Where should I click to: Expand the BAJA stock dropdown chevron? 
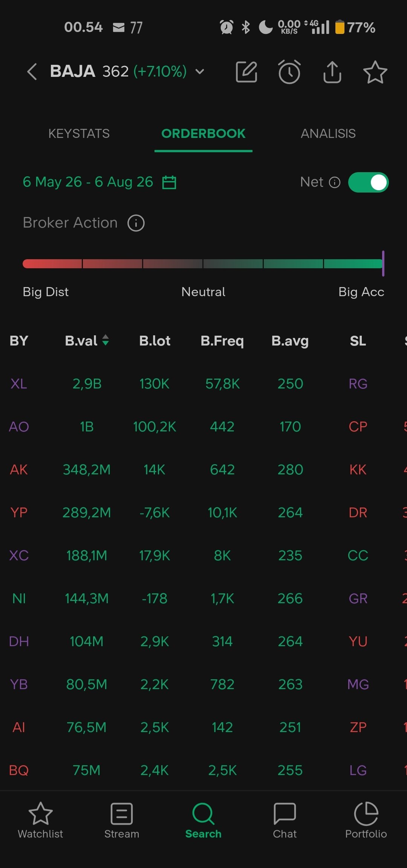200,72
